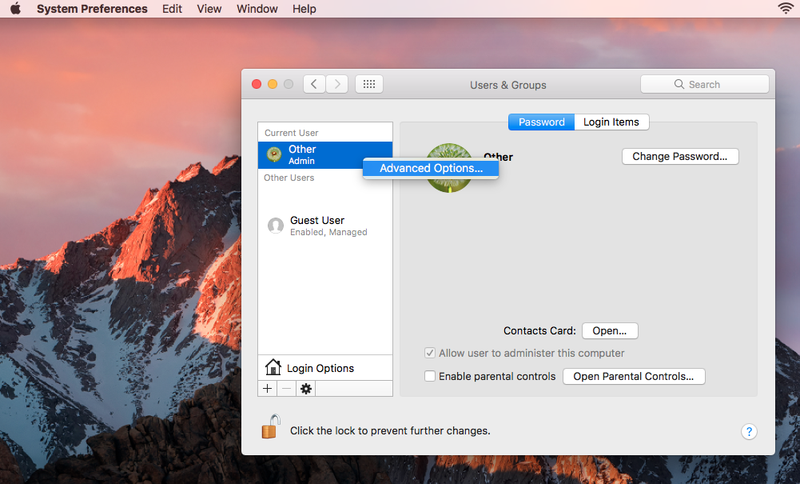Minimize the Users & Groups window
Viewport: 800px width, 484px height.
[x=272, y=84]
